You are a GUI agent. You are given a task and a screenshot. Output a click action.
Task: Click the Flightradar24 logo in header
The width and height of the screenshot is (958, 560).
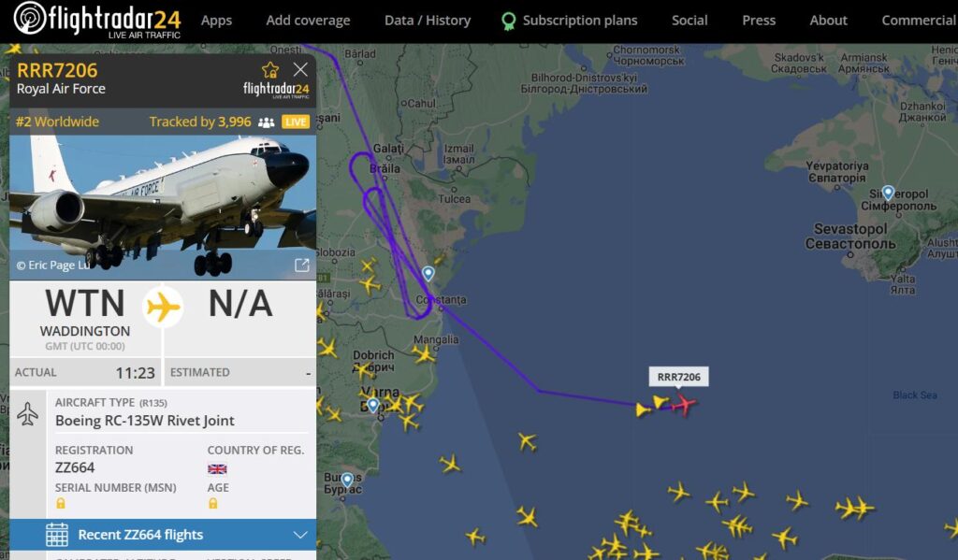(x=97, y=21)
